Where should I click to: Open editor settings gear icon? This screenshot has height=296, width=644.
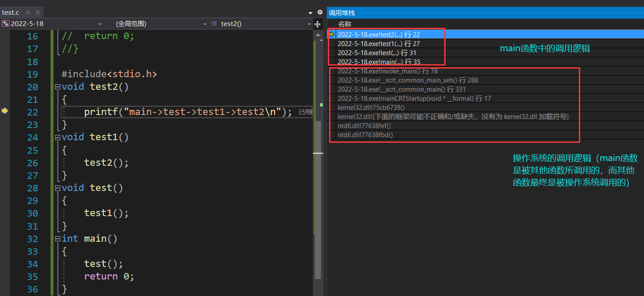(x=320, y=13)
